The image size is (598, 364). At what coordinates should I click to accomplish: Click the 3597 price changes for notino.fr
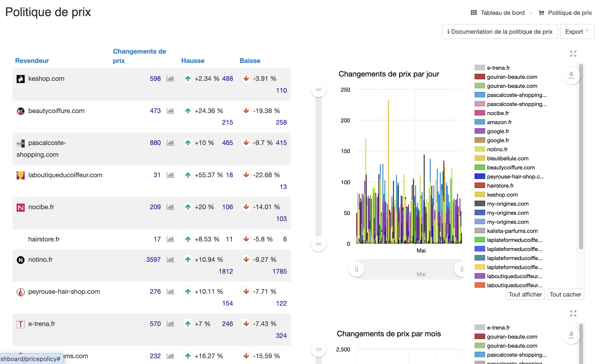click(x=153, y=260)
